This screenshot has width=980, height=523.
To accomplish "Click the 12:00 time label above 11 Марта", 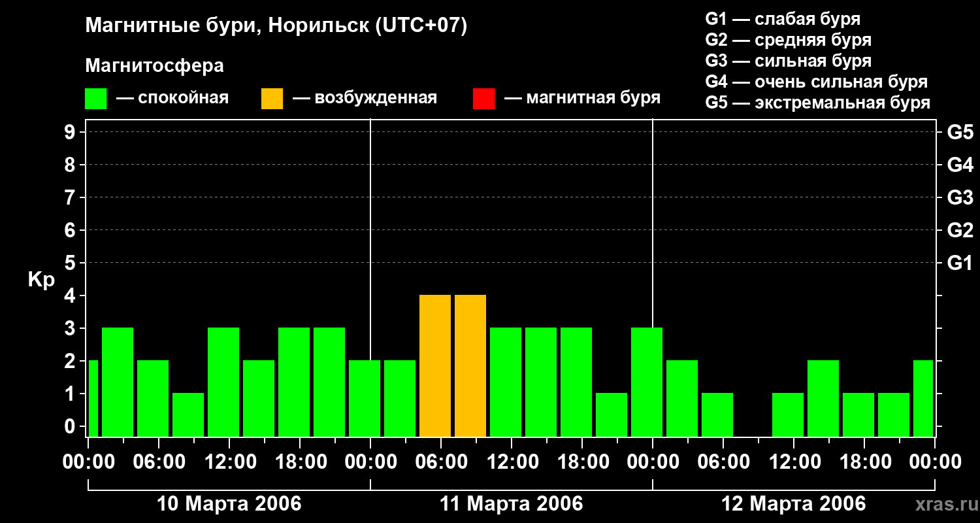I will coord(512,462).
